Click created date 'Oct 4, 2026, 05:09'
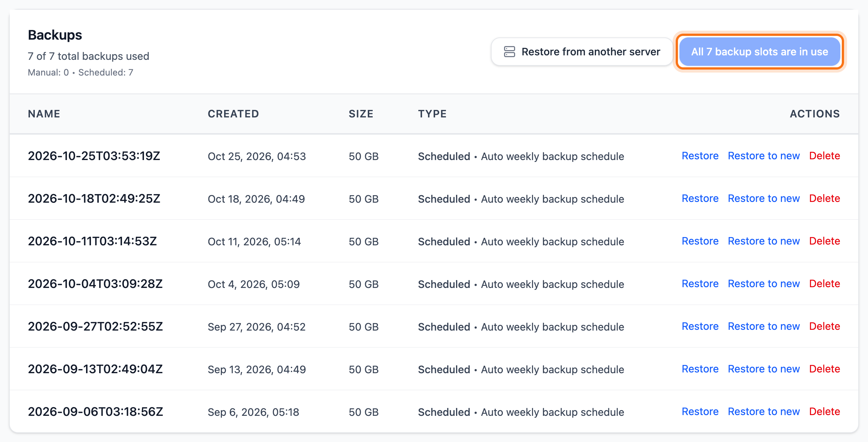 tap(254, 284)
